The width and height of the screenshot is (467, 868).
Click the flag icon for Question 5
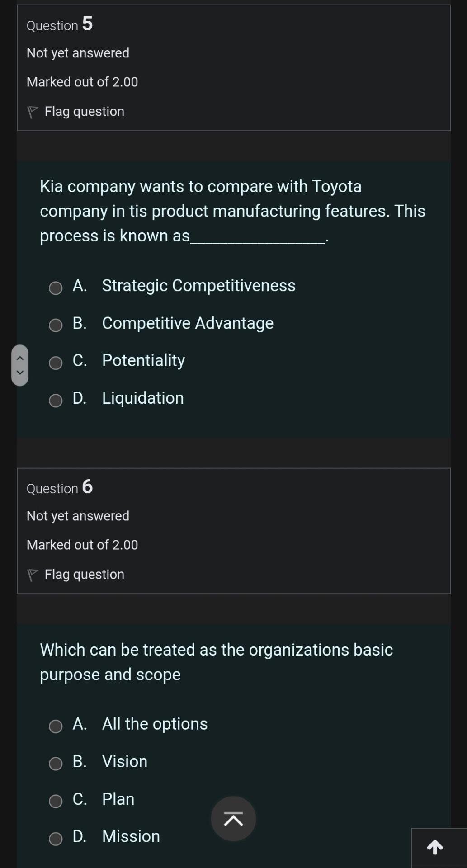tap(32, 110)
